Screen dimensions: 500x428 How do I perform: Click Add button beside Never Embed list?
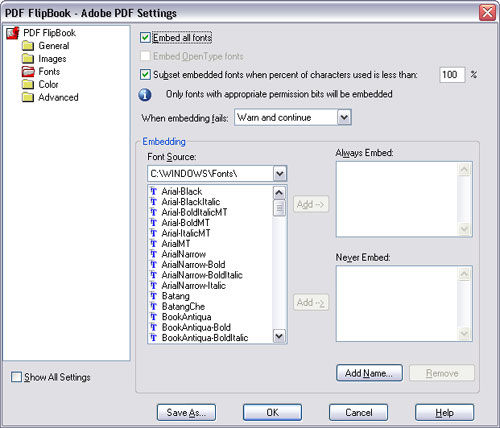[311, 302]
